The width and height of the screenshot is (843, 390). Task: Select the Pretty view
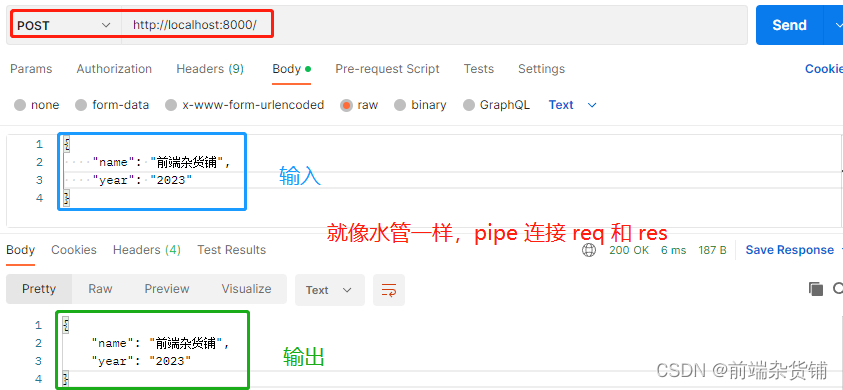point(39,289)
